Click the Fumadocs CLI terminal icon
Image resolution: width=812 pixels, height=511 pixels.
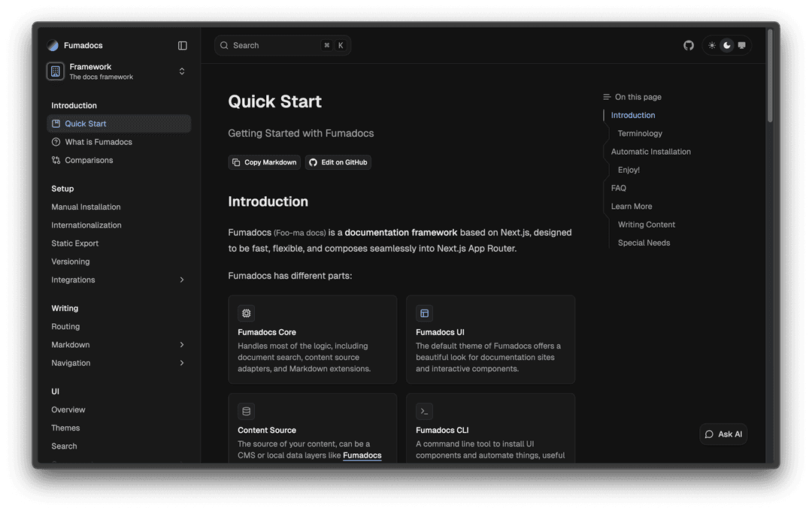[x=424, y=411]
